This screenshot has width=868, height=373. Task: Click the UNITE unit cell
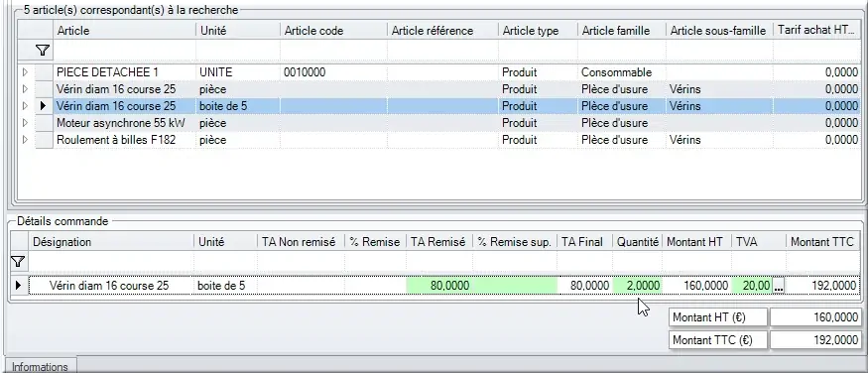coord(238,72)
